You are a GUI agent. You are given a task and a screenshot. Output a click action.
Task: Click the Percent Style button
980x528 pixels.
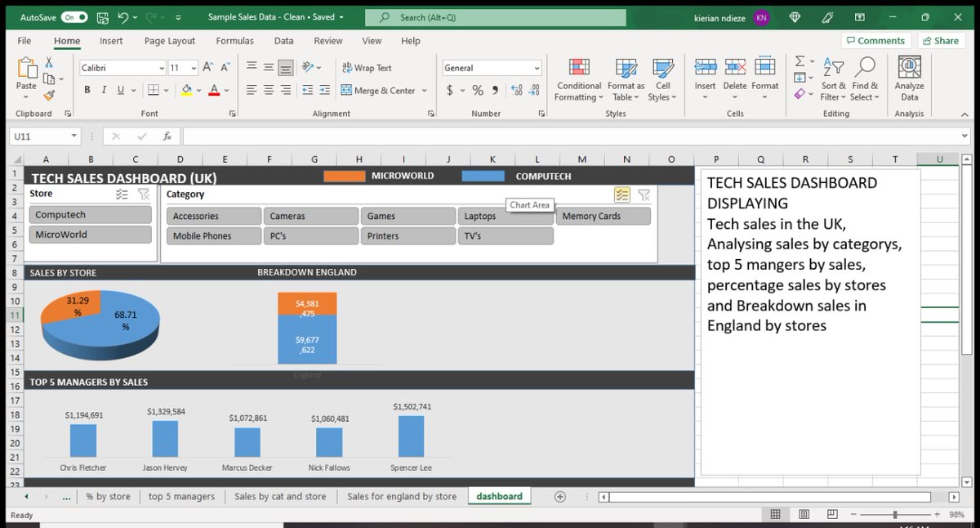[x=478, y=90]
